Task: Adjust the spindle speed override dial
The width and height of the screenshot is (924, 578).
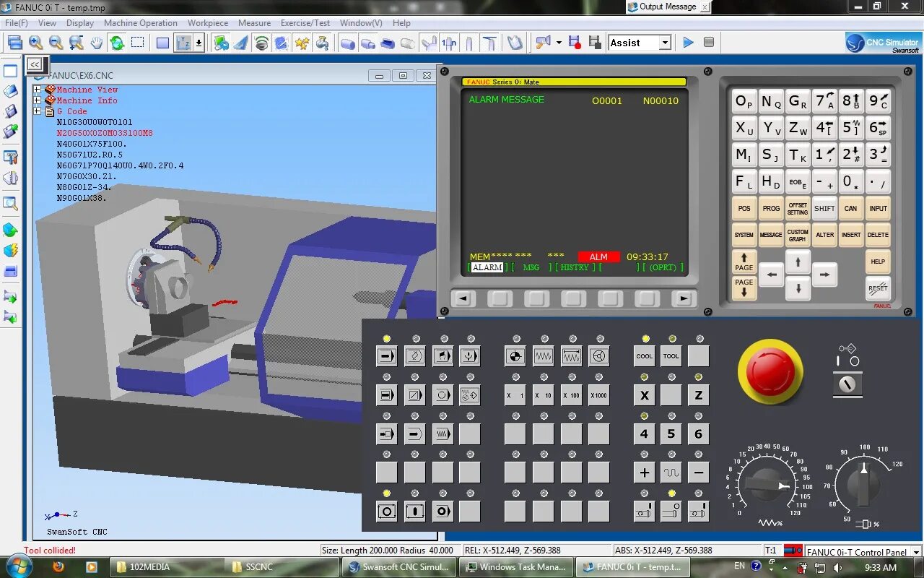Action: pos(863,484)
